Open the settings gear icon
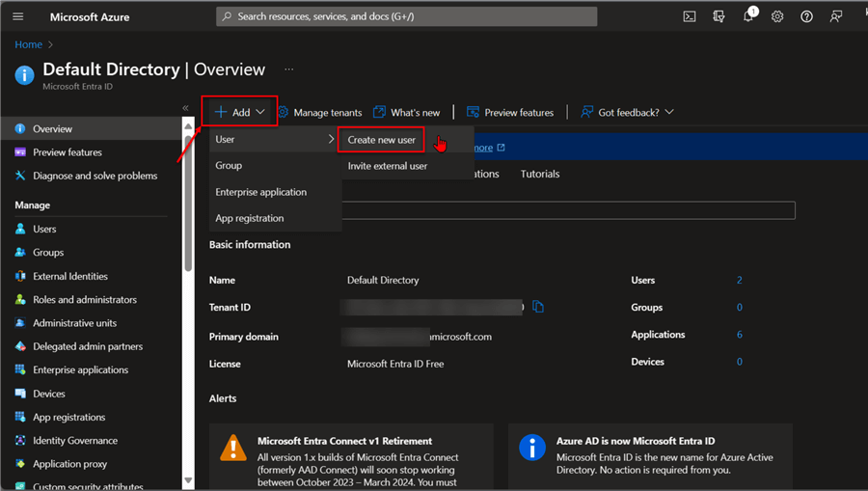This screenshot has height=491, width=868. click(777, 16)
